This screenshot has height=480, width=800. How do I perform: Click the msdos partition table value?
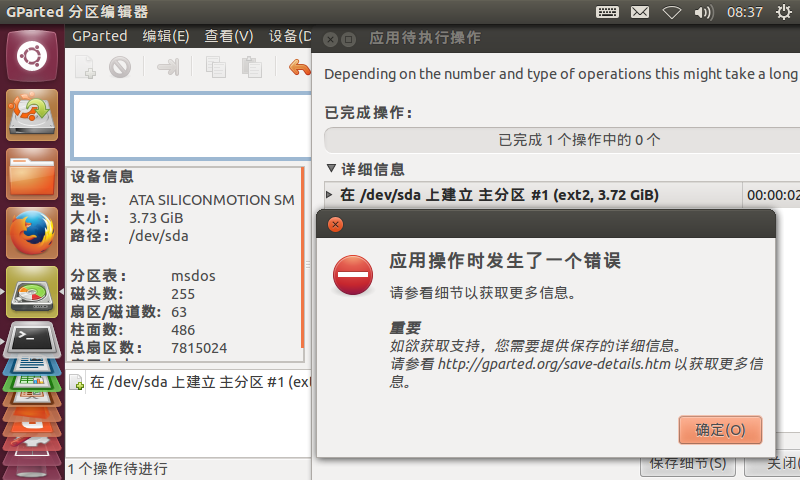coord(193,276)
